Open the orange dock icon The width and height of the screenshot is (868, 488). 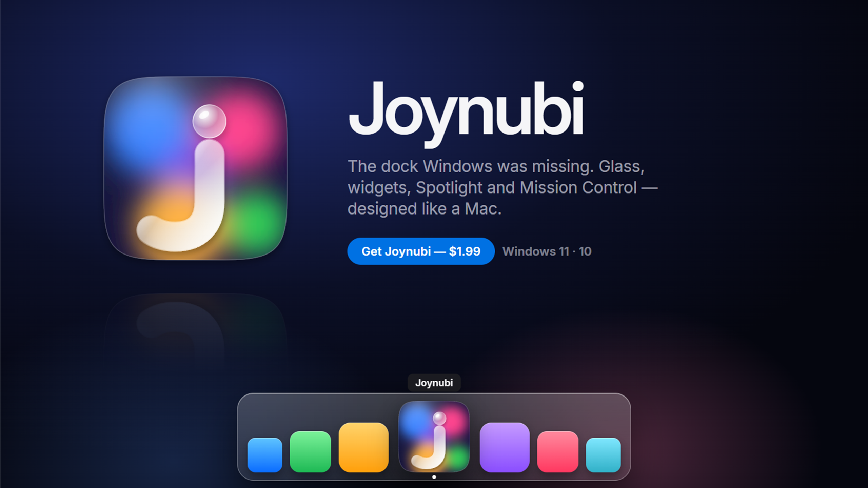tap(363, 447)
